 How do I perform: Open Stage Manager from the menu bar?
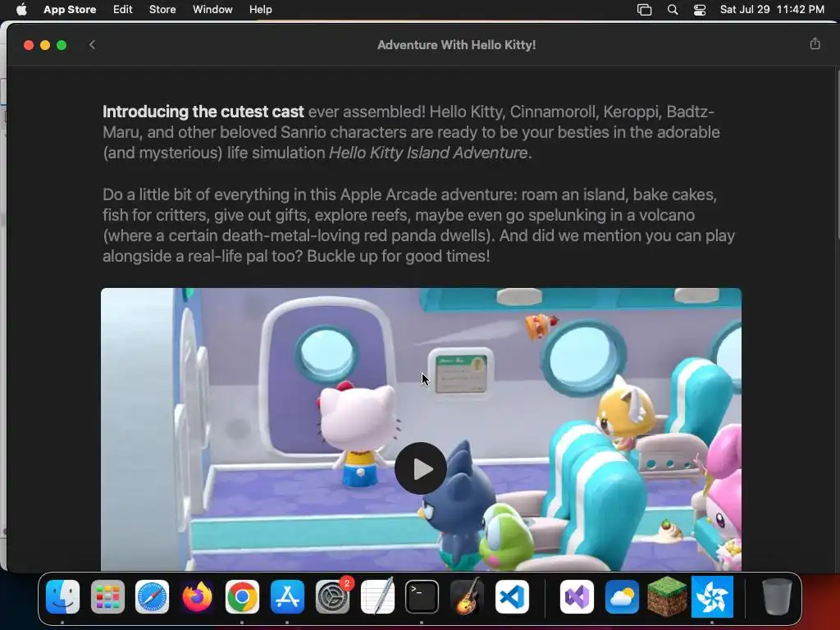tap(644, 10)
